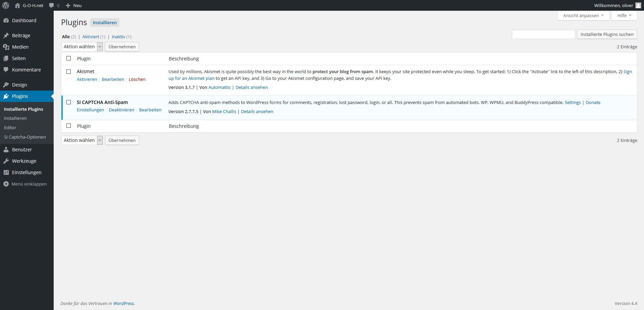Open the Kommentare menu

(x=27, y=70)
